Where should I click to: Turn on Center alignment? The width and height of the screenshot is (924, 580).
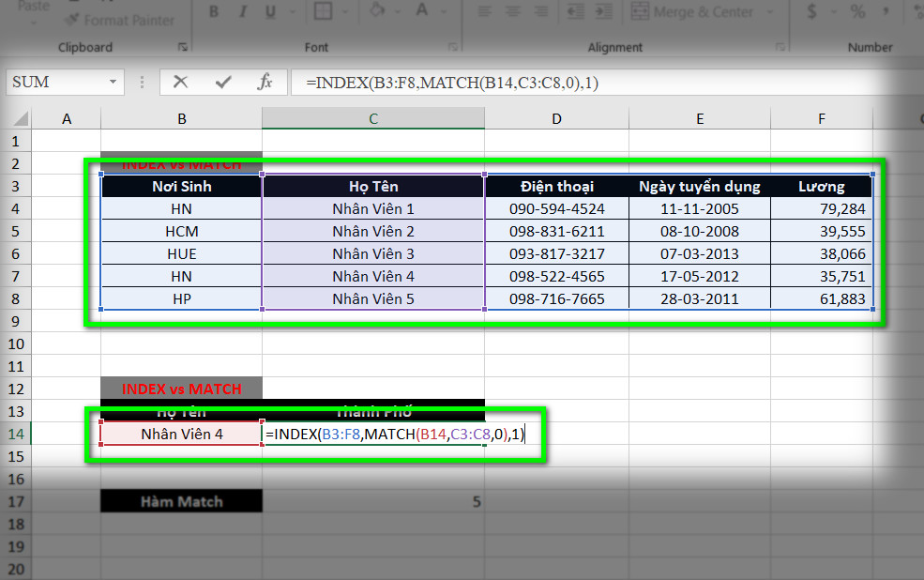point(513,12)
